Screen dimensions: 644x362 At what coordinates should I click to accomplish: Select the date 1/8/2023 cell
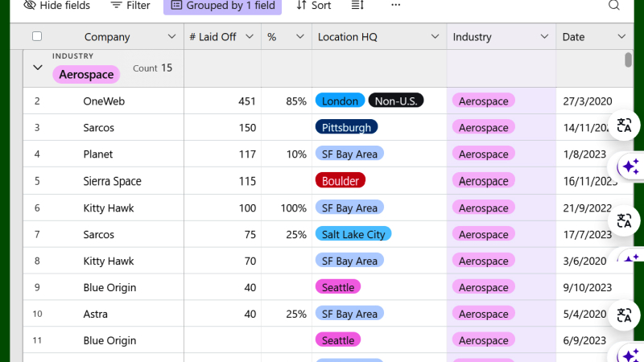pyautogui.click(x=595, y=154)
